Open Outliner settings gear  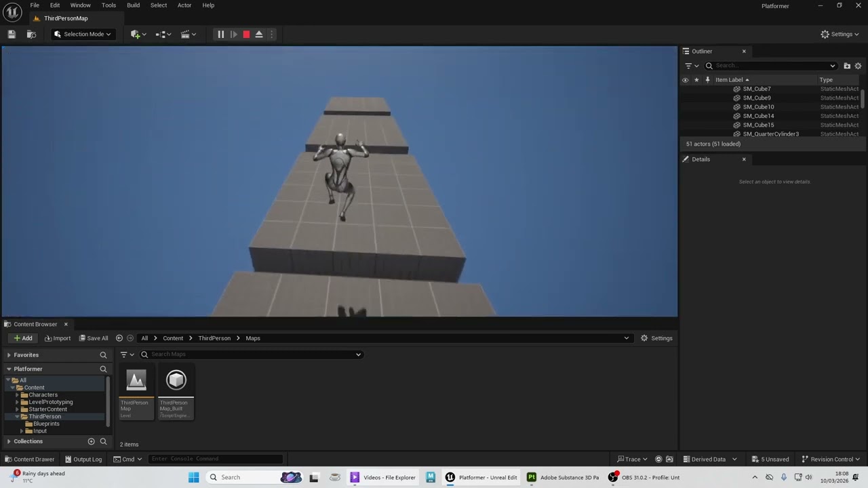[858, 66]
